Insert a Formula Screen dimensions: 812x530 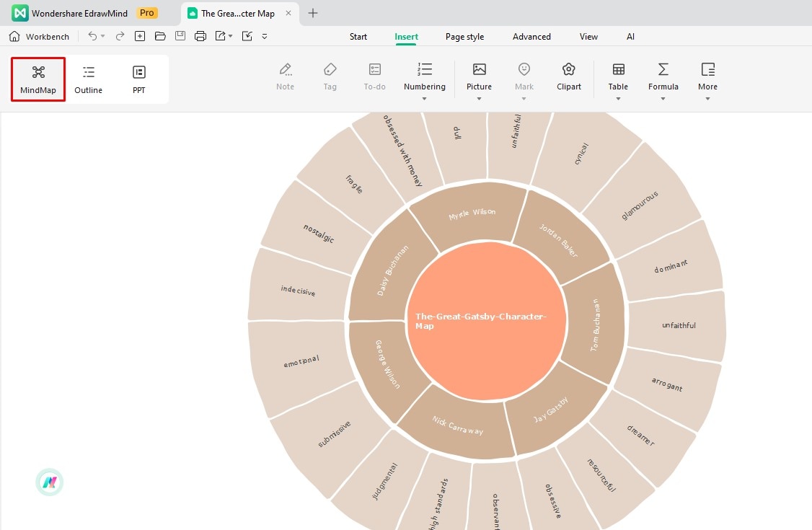click(x=663, y=76)
